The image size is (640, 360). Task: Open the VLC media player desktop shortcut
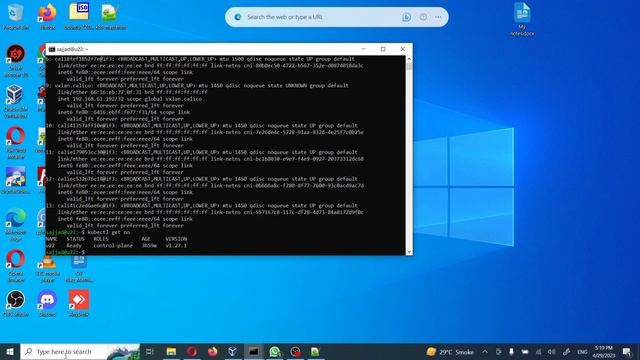coord(47,269)
